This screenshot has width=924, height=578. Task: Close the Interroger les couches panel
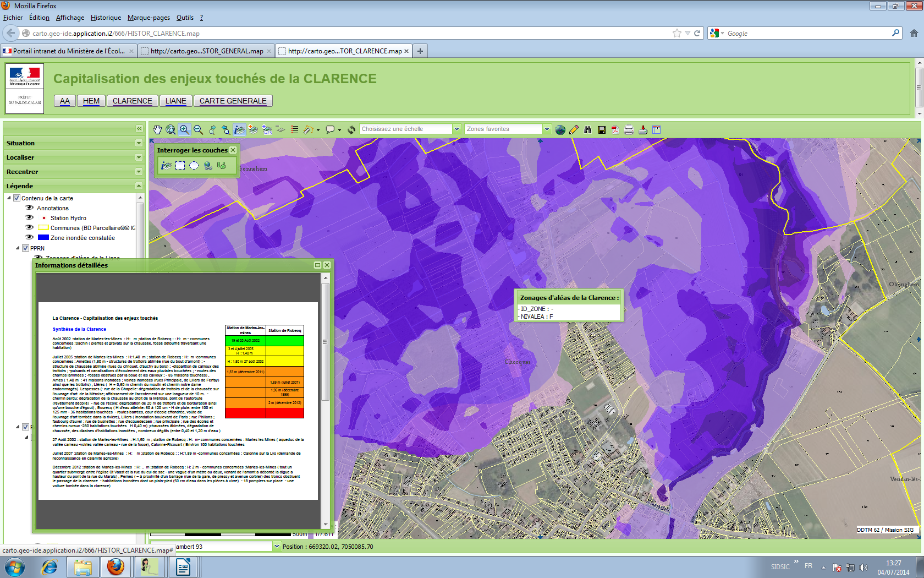coord(233,150)
